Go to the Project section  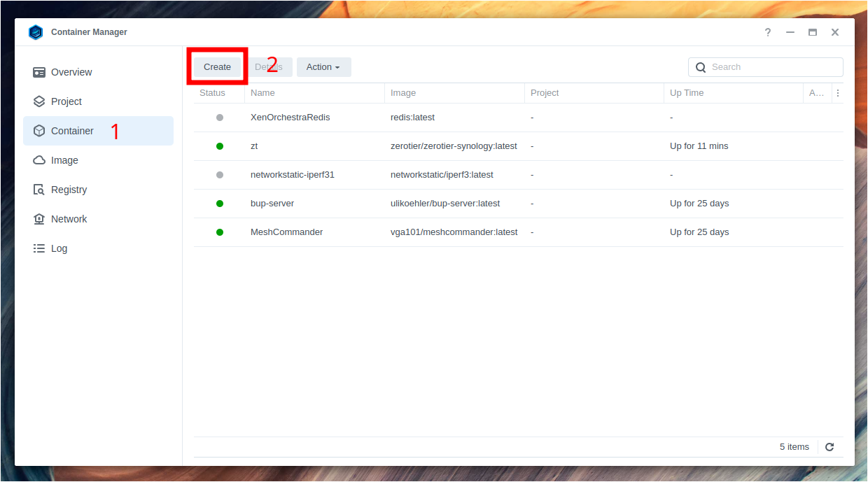coord(66,101)
